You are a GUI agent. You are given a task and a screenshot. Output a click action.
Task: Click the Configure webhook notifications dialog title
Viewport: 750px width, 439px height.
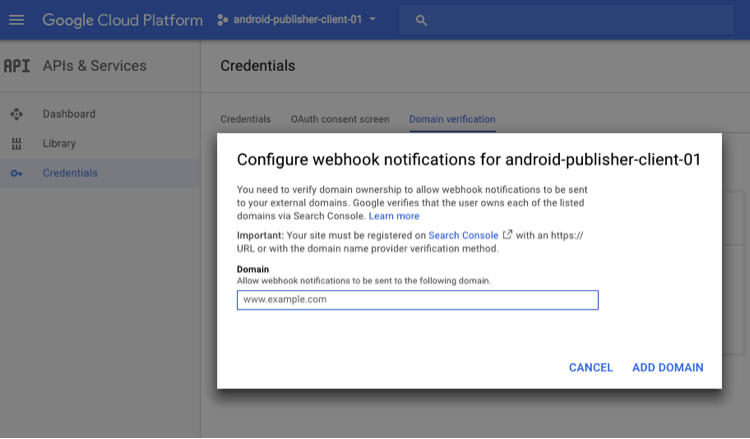coord(469,160)
